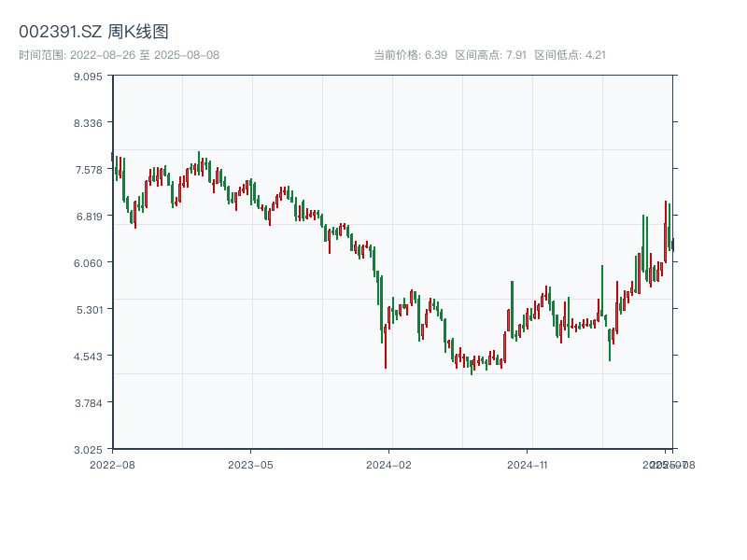
Task: Click the current price 6.39 label
Action: [x=410, y=55]
